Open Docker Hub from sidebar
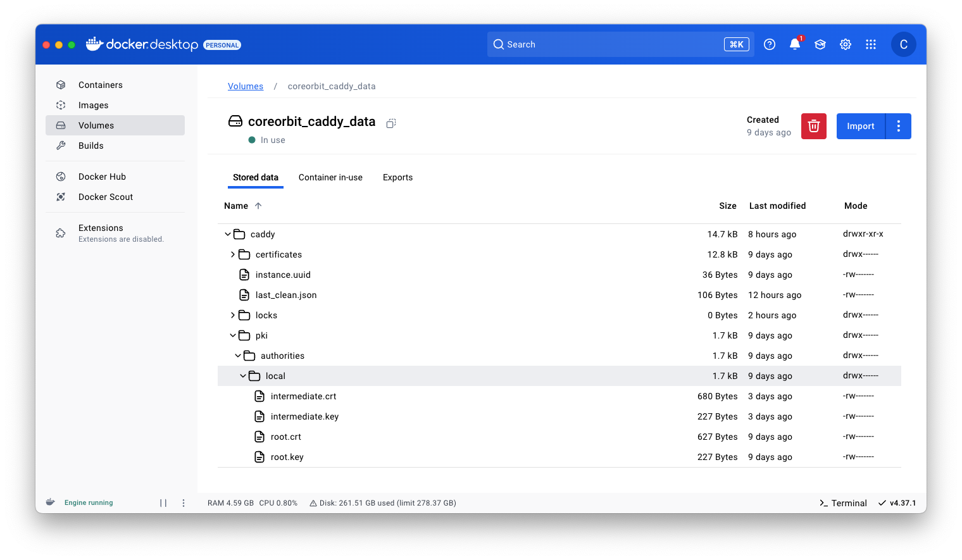 (x=115, y=177)
